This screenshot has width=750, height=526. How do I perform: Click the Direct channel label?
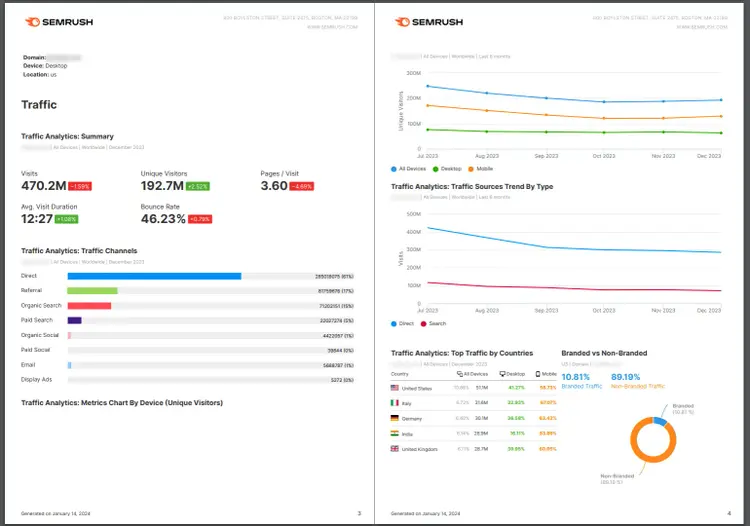29,276
